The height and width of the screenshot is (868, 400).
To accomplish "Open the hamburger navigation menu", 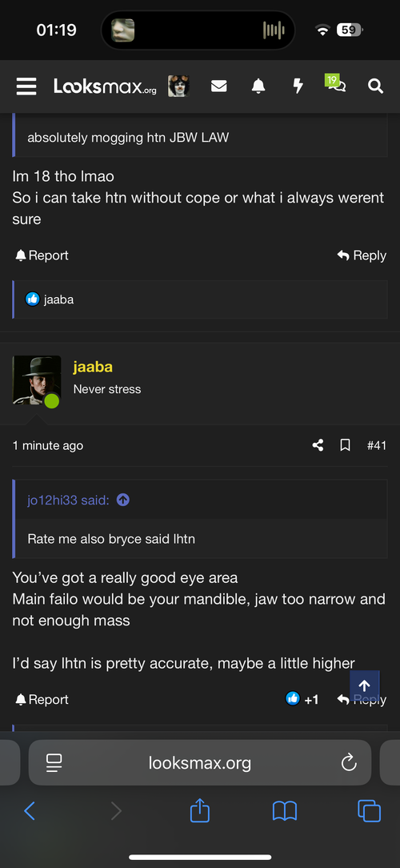I will click(x=26, y=86).
